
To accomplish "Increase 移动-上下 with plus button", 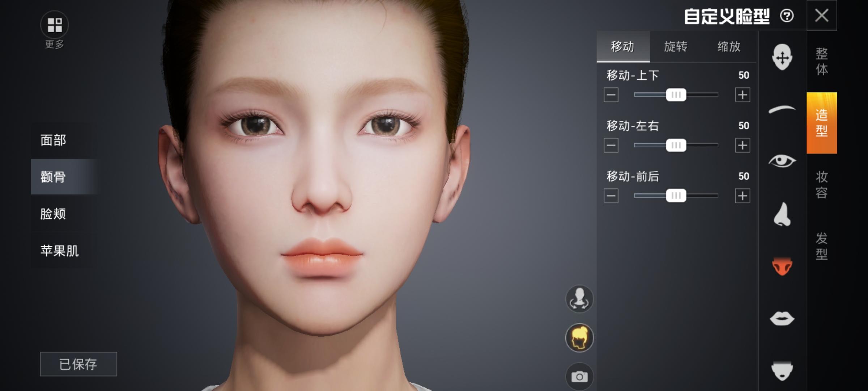I will [743, 95].
